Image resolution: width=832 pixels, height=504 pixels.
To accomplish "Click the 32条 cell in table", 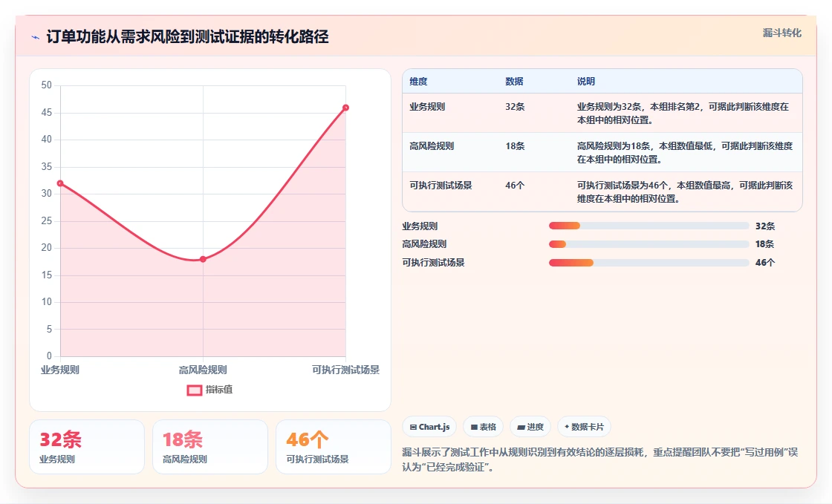I will click(515, 107).
